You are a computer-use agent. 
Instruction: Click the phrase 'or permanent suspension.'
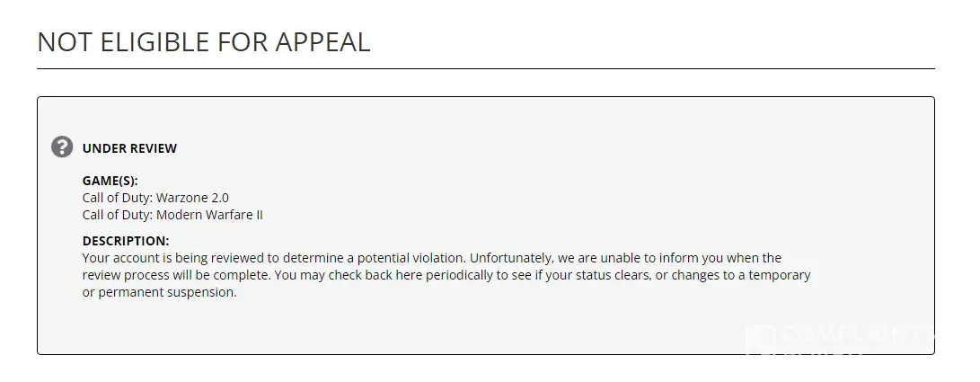159,292
